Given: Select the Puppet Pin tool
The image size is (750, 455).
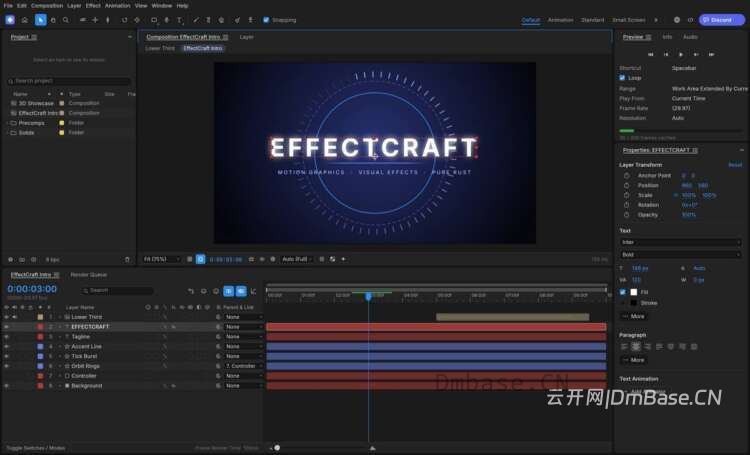Looking at the screenshot, I should (x=250, y=20).
